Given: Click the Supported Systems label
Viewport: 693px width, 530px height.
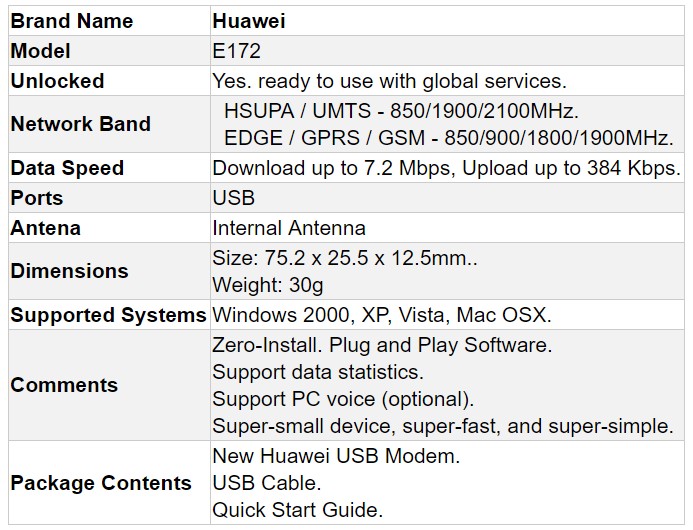Looking at the screenshot, I should [x=108, y=315].
